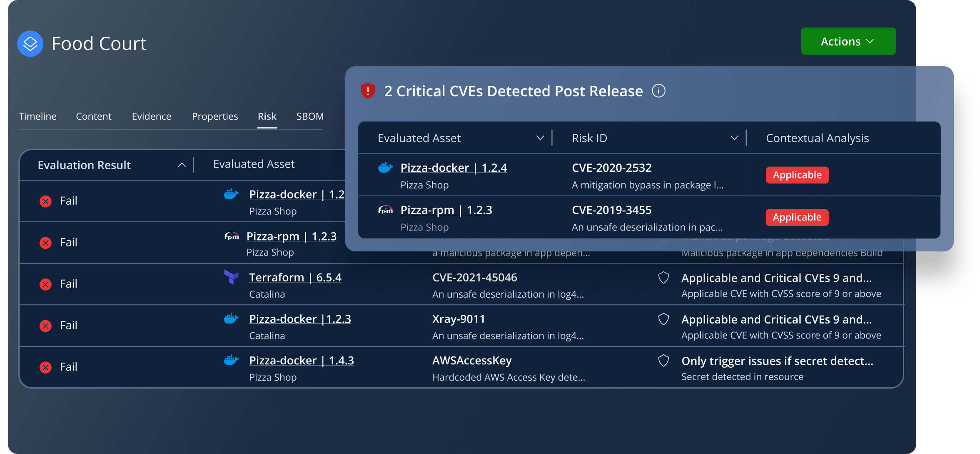
Task: Expand the Risk ID column chevron
Action: 734,138
